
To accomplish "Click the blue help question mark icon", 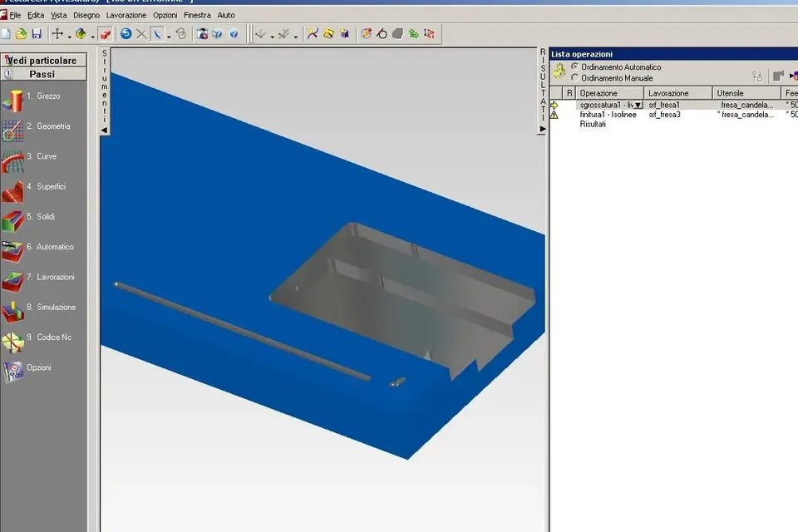I will click(234, 34).
